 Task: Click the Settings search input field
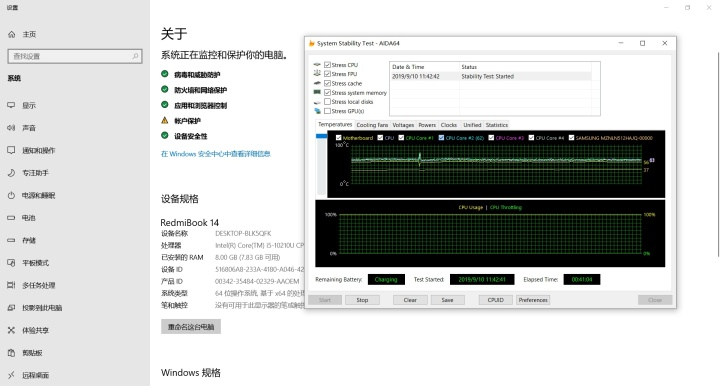(75, 56)
